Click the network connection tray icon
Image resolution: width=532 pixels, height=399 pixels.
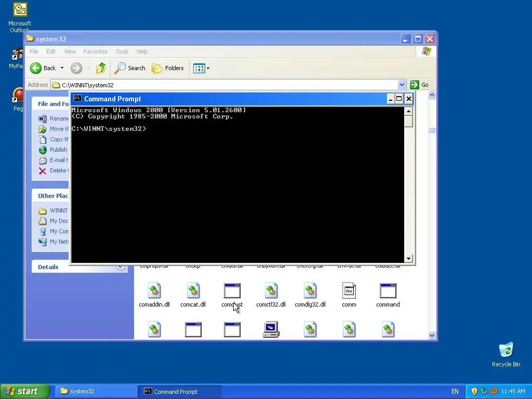[x=484, y=391]
